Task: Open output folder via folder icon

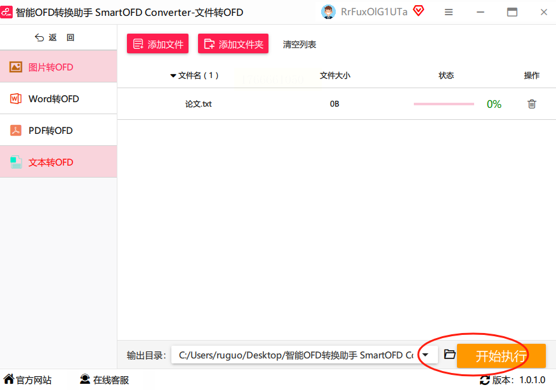Action: click(449, 354)
